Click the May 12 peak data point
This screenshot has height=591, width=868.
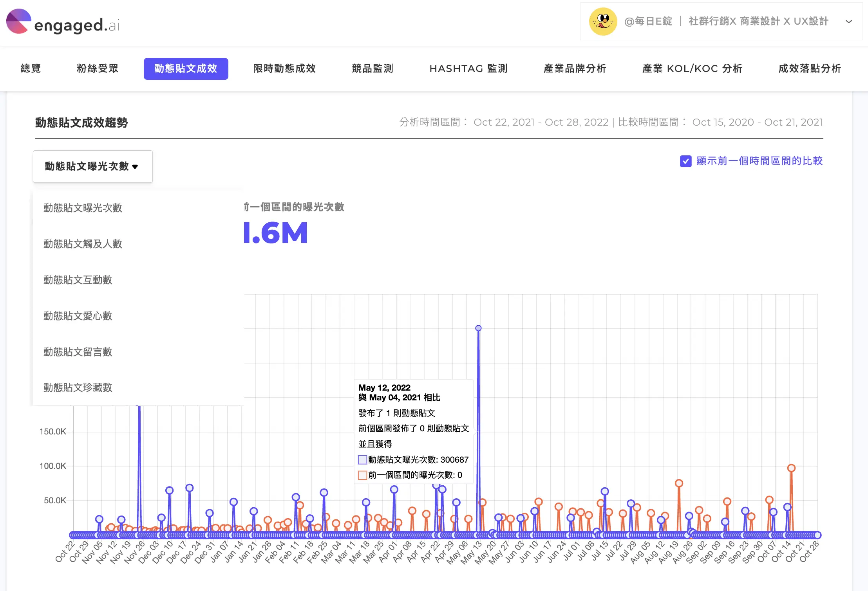coord(478,328)
